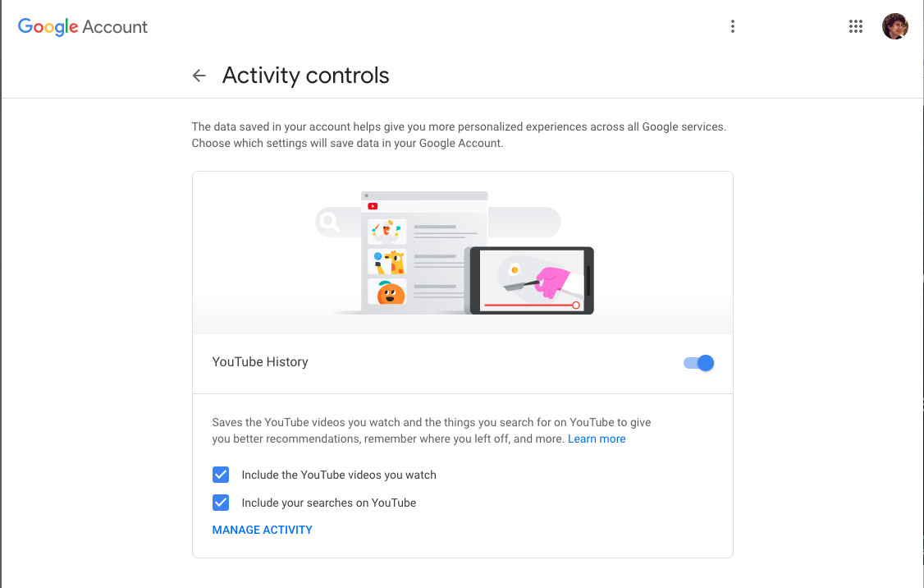
Task: Click the red video progress bar in illustration
Action: pos(530,305)
